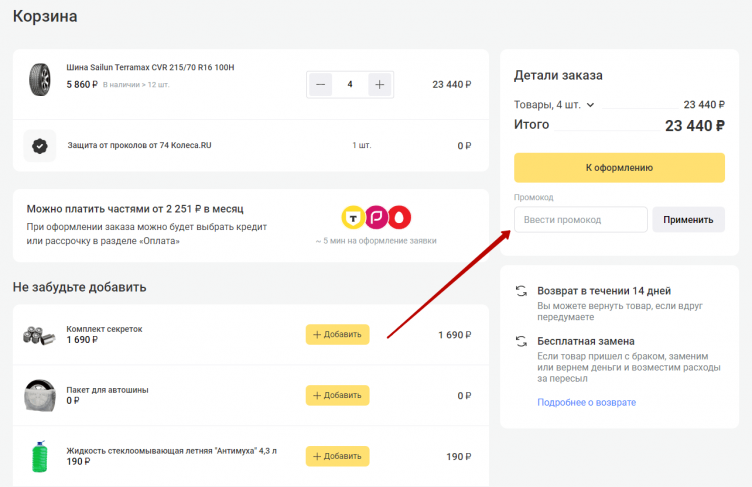Select heading Можно платить частями от 2 251 ₽
The height and width of the screenshot is (487, 752).
[135, 209]
